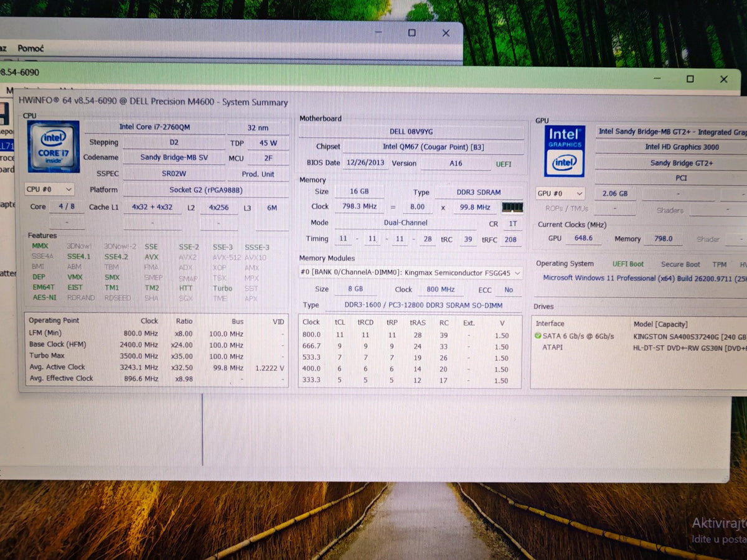
Task: Click the 45 W TDP value
Action: tap(268, 142)
